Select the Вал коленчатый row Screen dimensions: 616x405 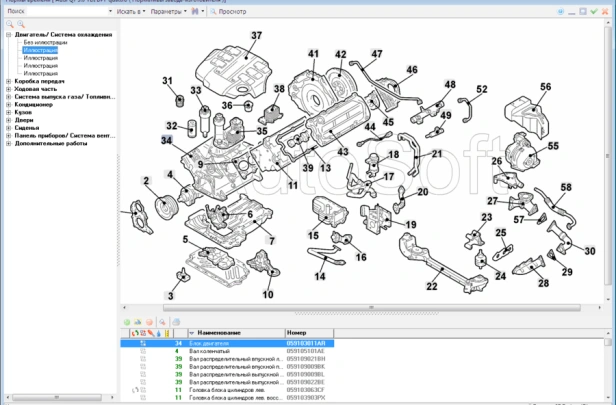pos(227,351)
